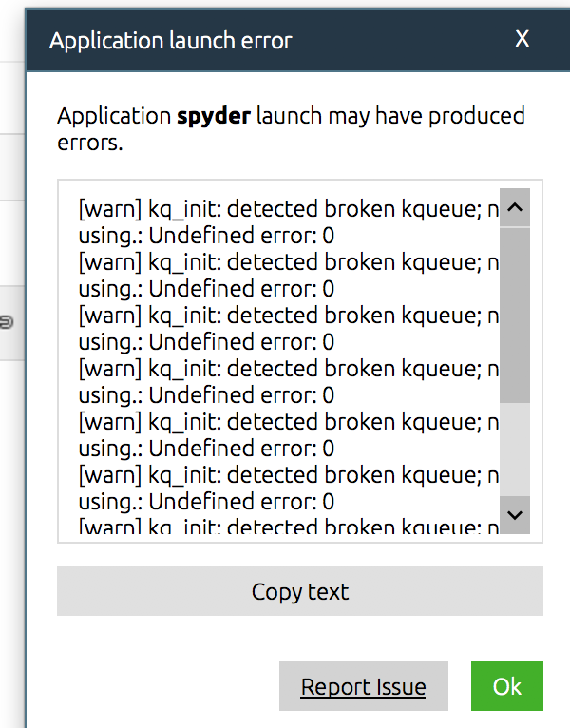Click the background panel behind the dialog

coord(11,475)
